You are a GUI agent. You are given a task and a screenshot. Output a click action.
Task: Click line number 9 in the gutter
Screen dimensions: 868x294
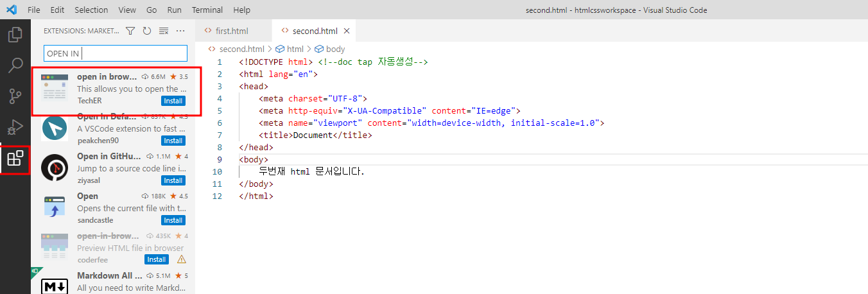pos(220,160)
